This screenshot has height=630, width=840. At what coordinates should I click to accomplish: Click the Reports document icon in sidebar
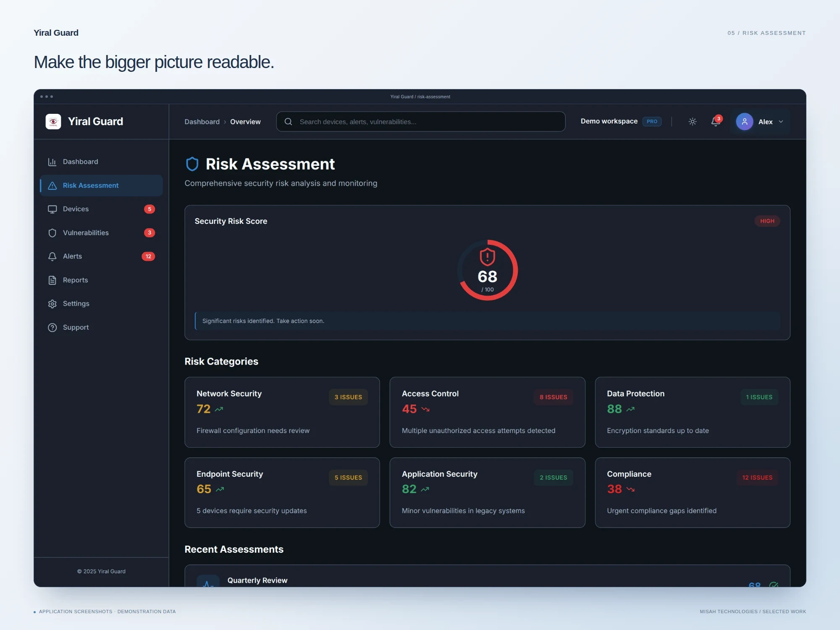(x=52, y=280)
